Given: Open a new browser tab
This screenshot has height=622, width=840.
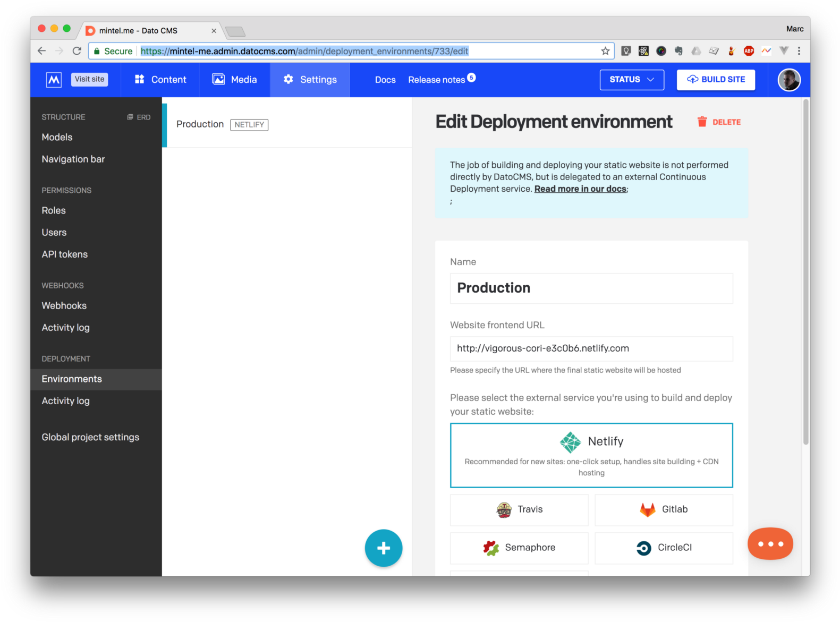Looking at the screenshot, I should click(x=235, y=31).
